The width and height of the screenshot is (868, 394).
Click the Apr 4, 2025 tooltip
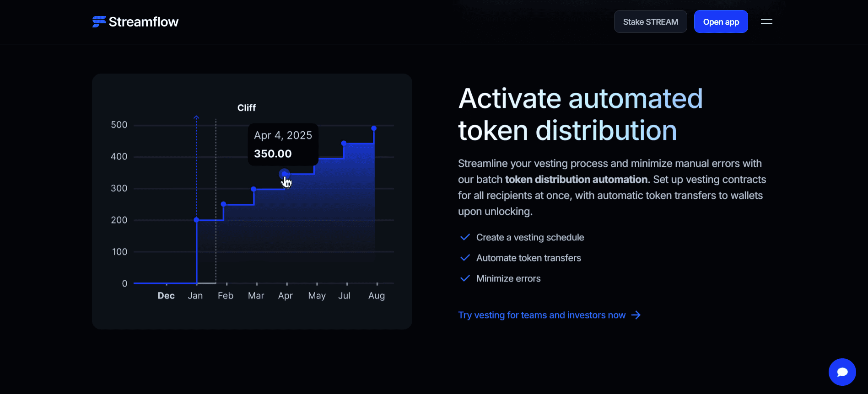(283, 144)
